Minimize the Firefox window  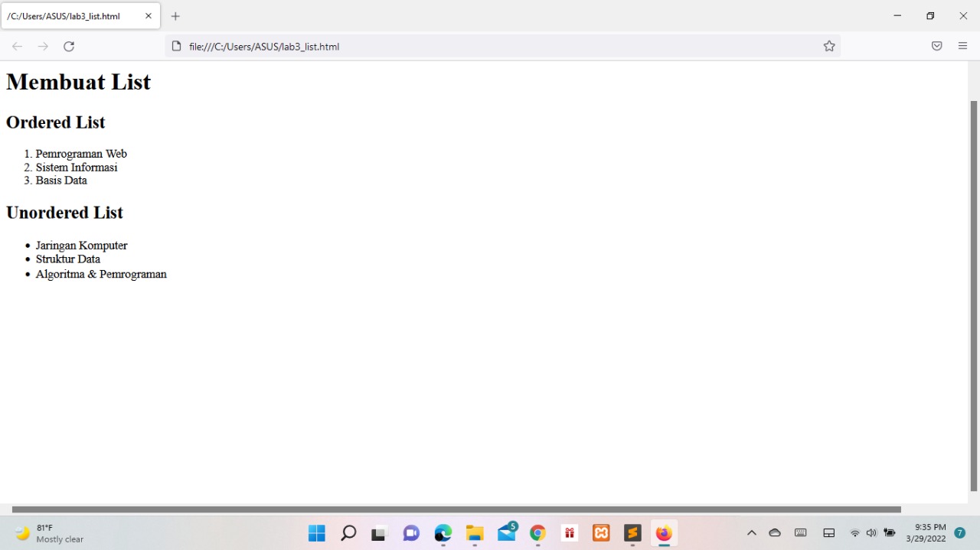tap(897, 16)
